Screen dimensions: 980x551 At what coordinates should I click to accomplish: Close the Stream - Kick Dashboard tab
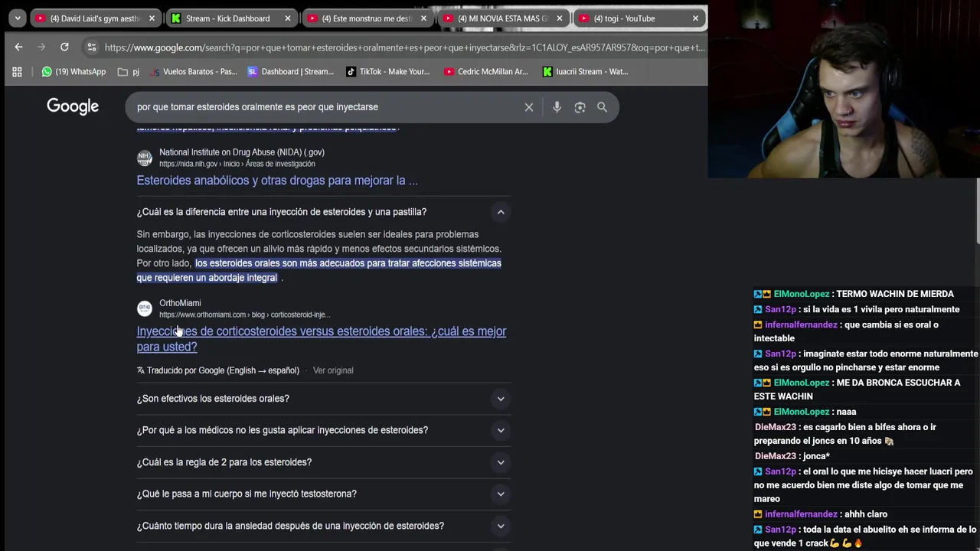(288, 18)
